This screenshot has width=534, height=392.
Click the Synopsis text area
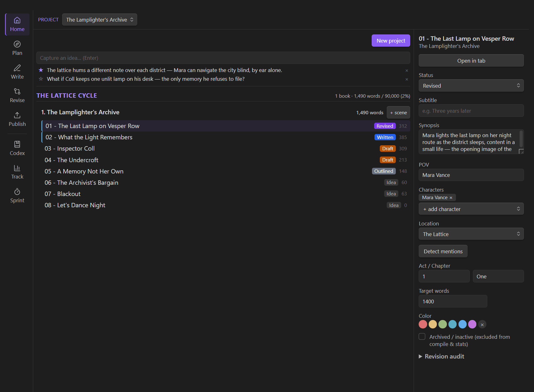click(x=471, y=142)
